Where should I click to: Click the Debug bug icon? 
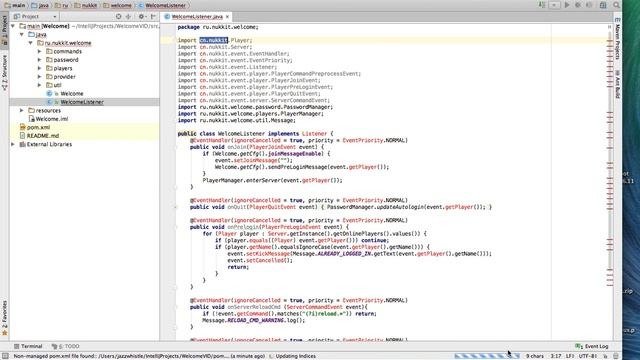(x=578, y=5)
